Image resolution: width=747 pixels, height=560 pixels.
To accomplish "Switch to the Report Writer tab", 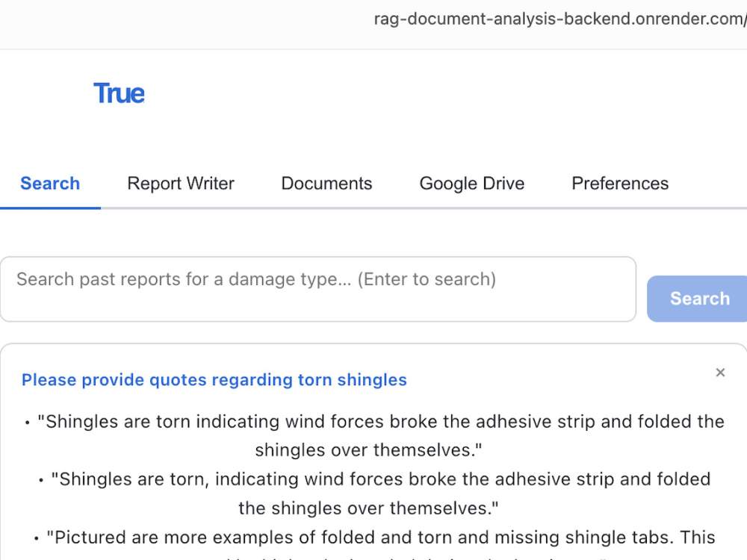I will [x=181, y=184].
